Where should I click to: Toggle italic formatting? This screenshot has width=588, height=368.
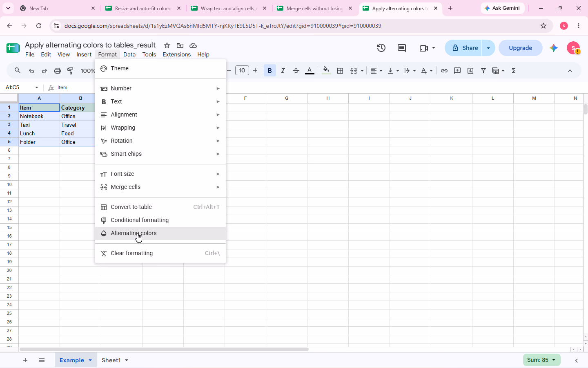coord(283,71)
